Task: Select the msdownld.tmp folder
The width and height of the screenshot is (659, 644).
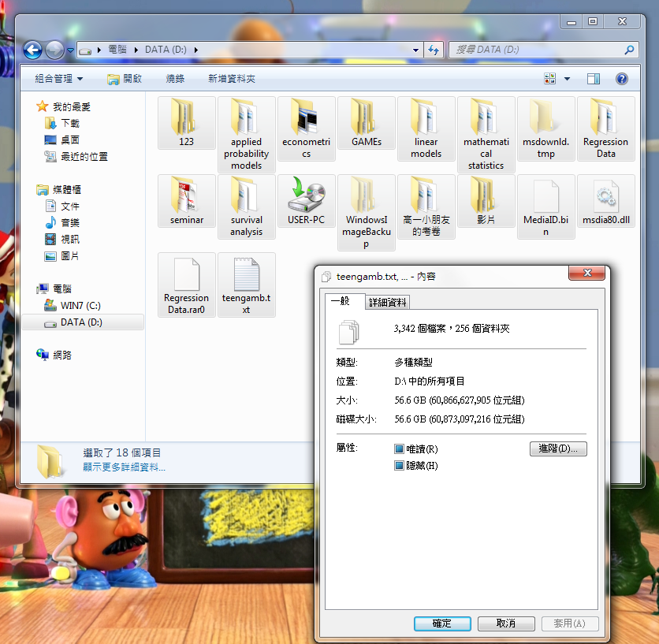Action: [546, 128]
